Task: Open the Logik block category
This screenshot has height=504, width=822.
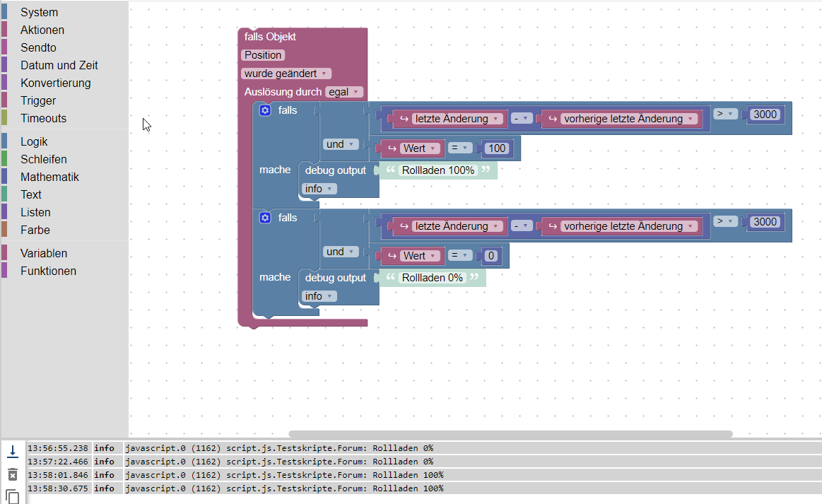Action: point(34,141)
